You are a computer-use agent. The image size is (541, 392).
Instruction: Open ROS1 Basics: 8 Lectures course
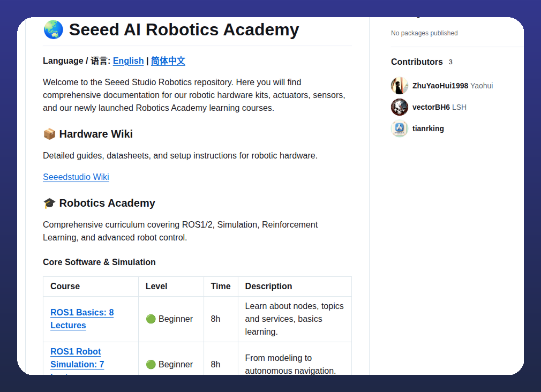[82, 319]
